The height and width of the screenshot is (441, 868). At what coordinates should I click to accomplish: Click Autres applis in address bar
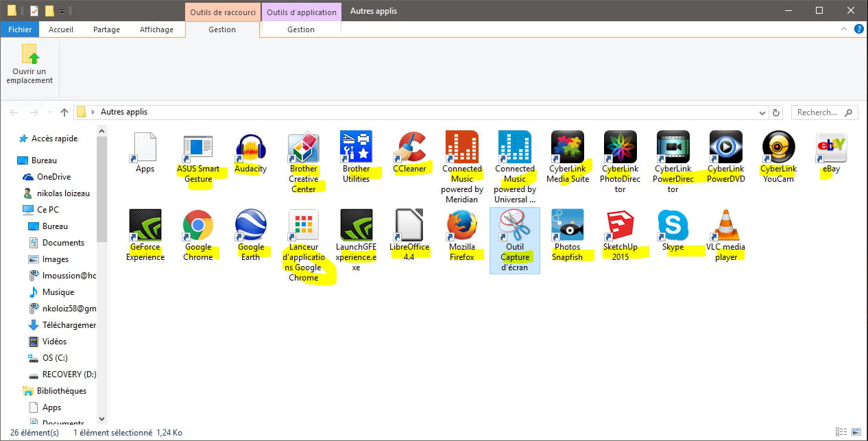pos(124,112)
